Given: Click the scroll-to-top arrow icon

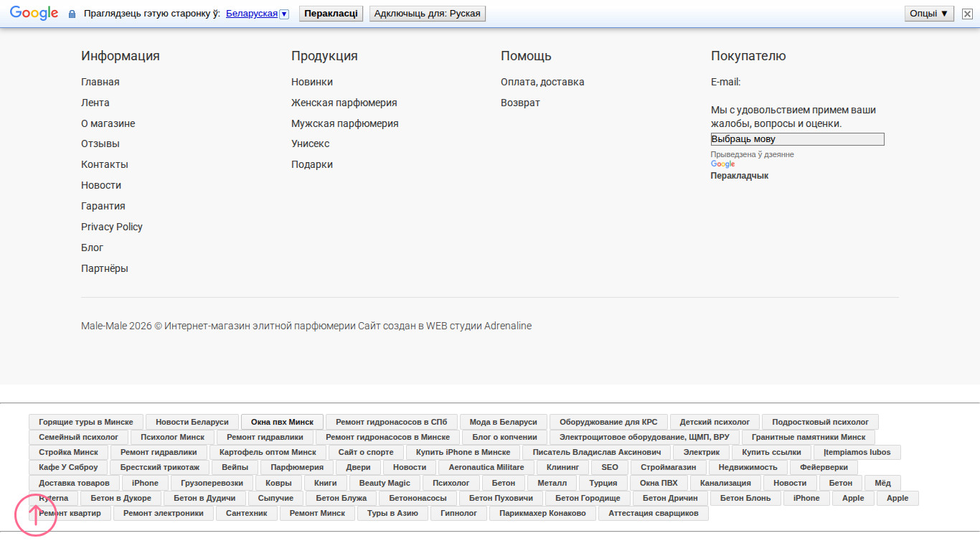Looking at the screenshot, I should 36,515.
